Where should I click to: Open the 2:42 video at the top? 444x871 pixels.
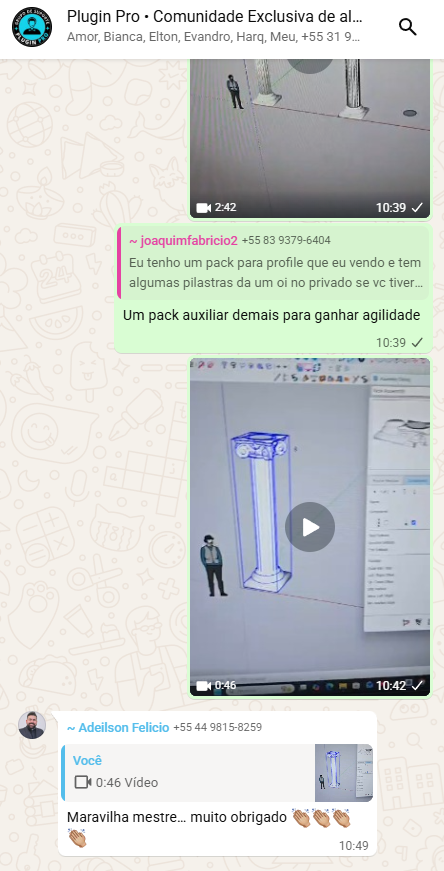point(310,138)
